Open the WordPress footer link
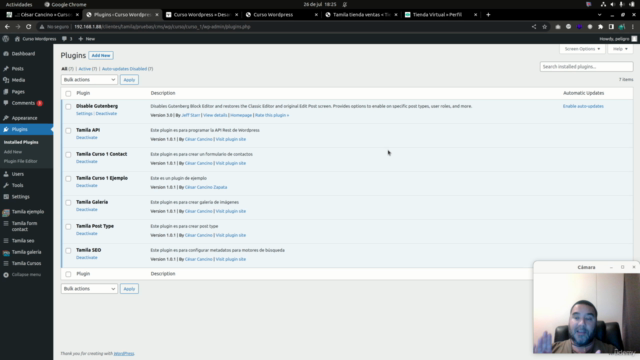The image size is (640, 360). click(124, 353)
